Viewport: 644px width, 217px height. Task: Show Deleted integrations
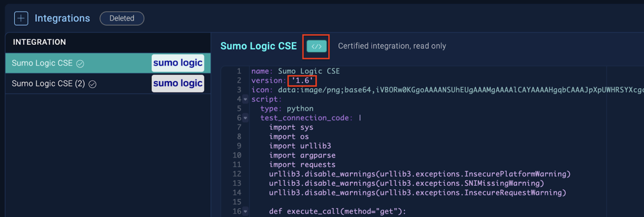pyautogui.click(x=122, y=18)
